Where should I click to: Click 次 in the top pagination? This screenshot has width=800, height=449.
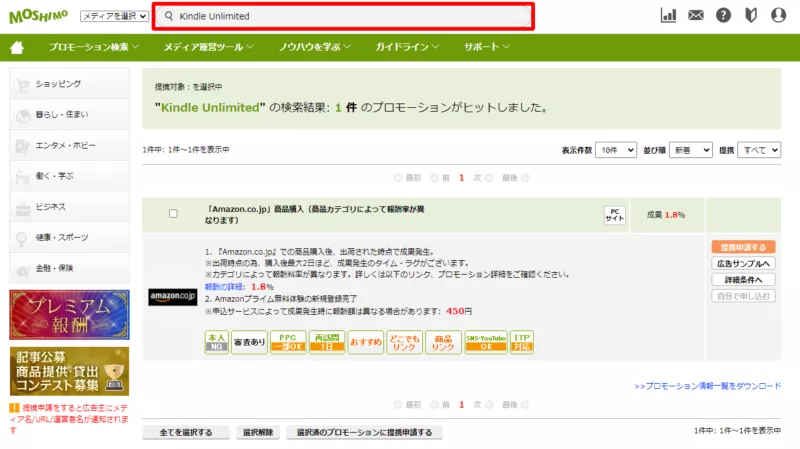(x=482, y=178)
